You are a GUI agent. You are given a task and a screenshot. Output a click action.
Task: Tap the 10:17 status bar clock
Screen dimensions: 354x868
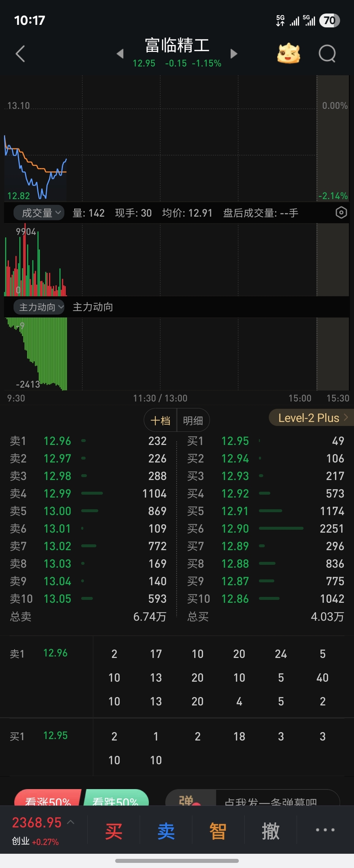pyautogui.click(x=30, y=20)
